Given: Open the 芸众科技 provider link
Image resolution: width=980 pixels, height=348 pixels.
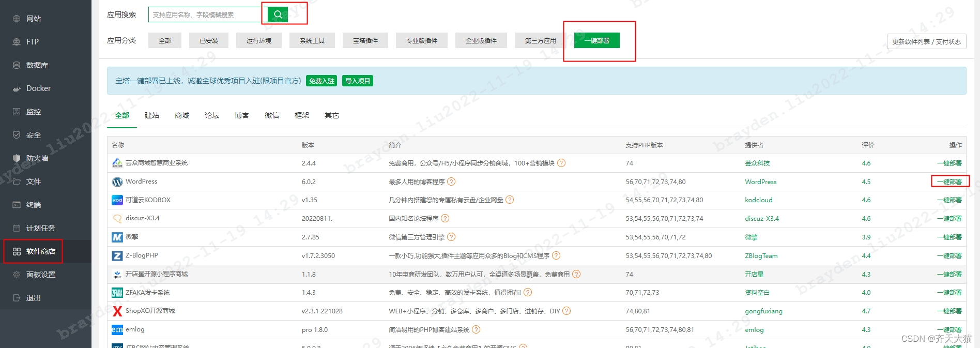Looking at the screenshot, I should (x=757, y=163).
